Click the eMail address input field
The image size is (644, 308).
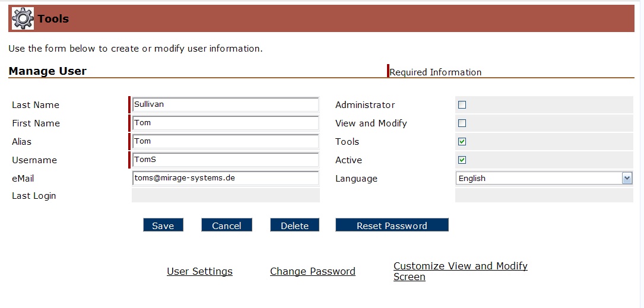pyautogui.click(x=226, y=178)
